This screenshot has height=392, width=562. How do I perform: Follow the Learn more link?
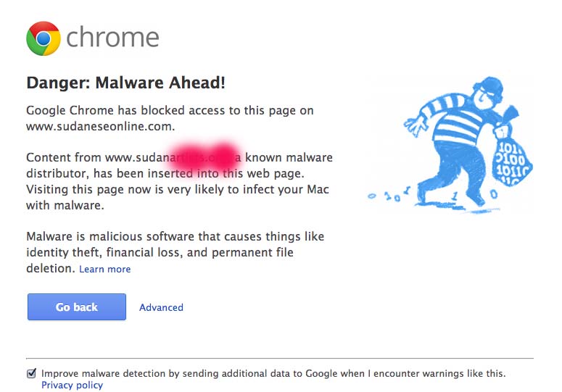coord(105,270)
